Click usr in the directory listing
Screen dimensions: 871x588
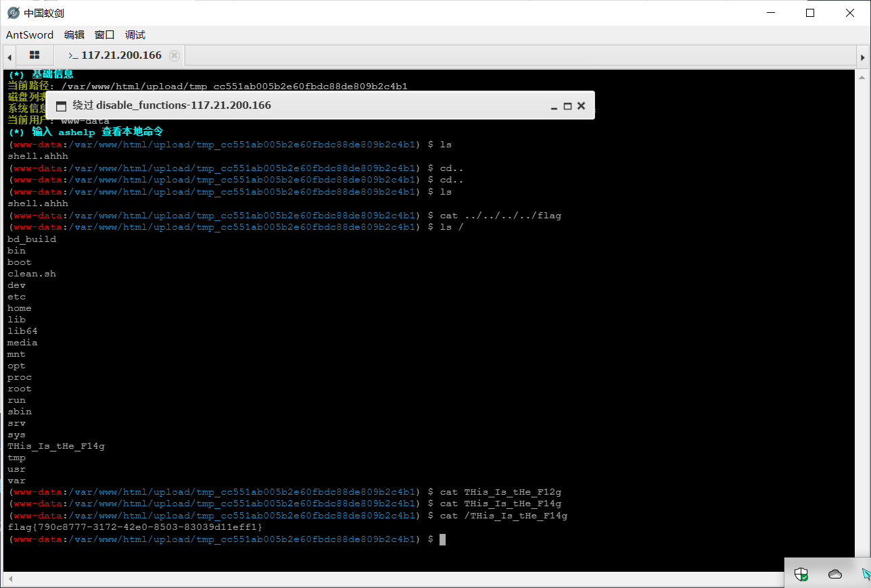point(16,469)
